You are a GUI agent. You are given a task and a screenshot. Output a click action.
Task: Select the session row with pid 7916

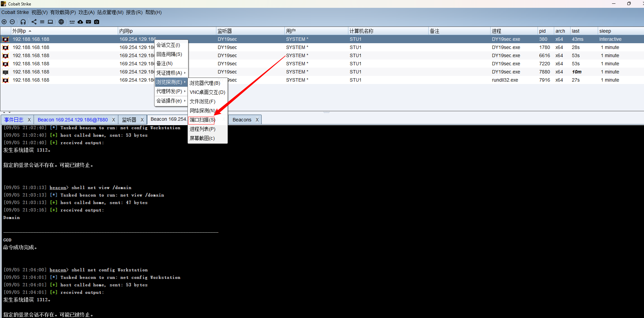coord(322,80)
